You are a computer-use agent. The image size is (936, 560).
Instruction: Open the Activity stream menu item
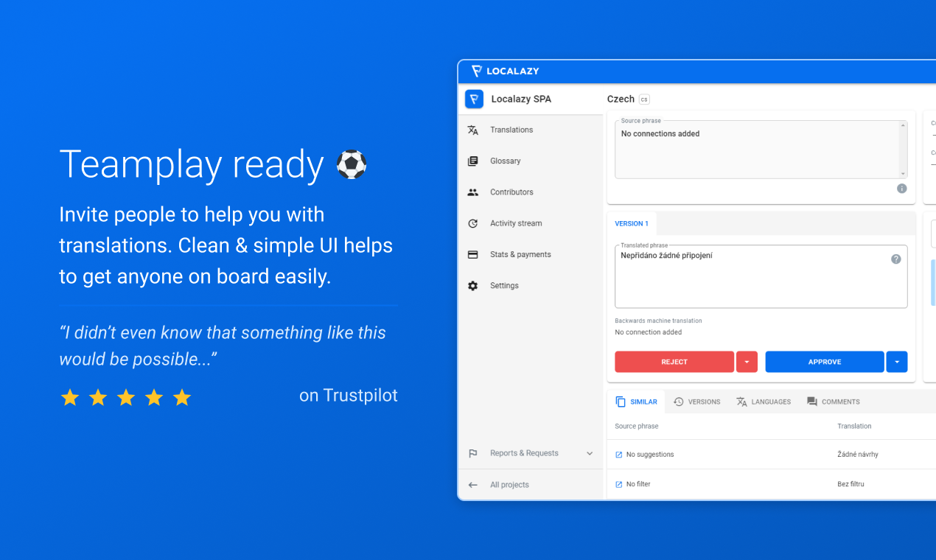click(531, 223)
